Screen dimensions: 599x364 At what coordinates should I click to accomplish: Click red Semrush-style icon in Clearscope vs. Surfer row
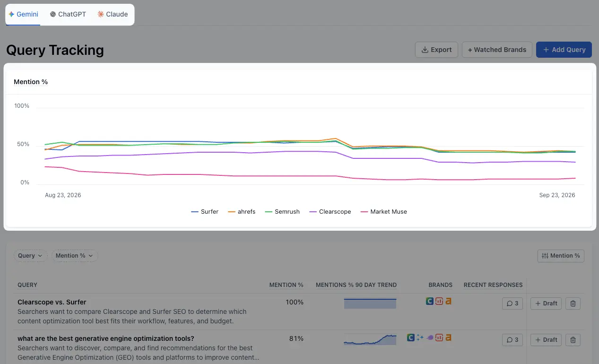439,301
